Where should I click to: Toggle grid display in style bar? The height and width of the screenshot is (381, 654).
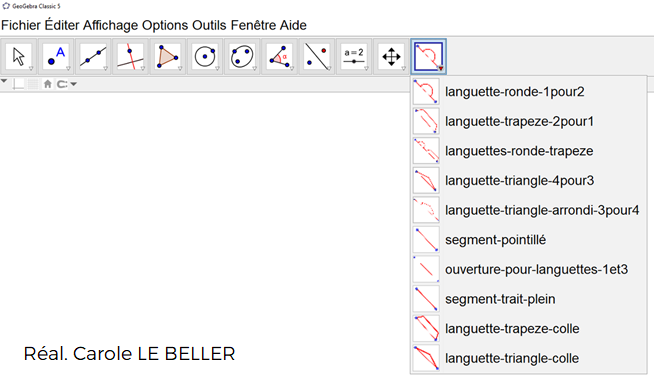tap(33, 84)
